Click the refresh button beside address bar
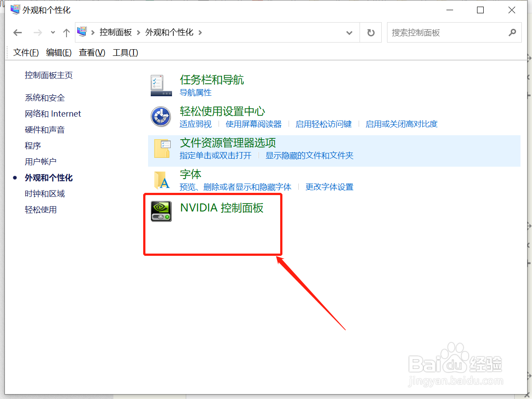The height and width of the screenshot is (399, 532). 371,32
